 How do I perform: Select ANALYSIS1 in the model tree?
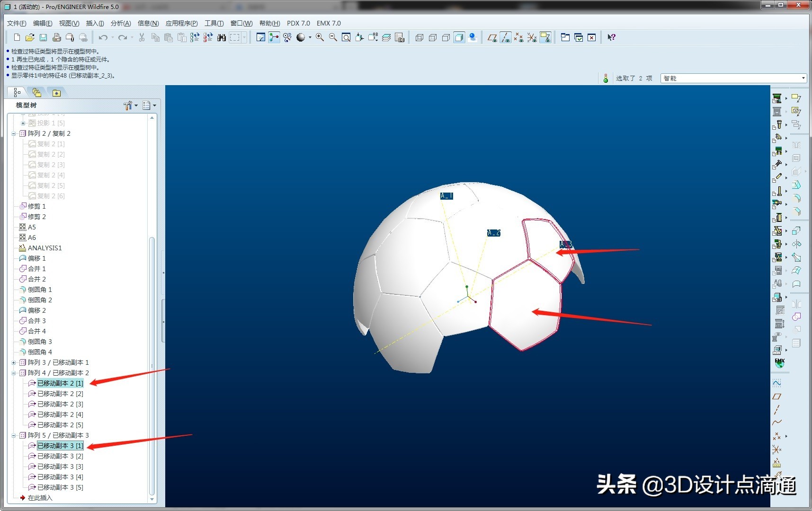[45, 248]
